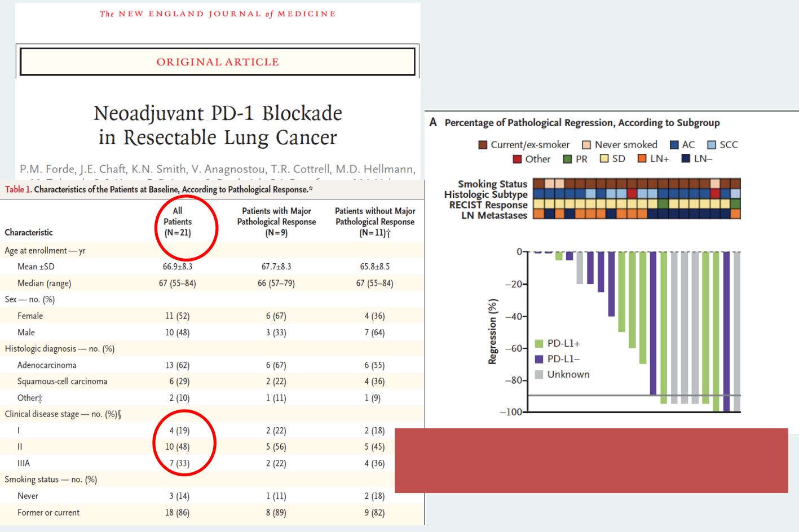
Task: Click the mean age value '66.9±8.3'
Action: pyautogui.click(x=178, y=267)
